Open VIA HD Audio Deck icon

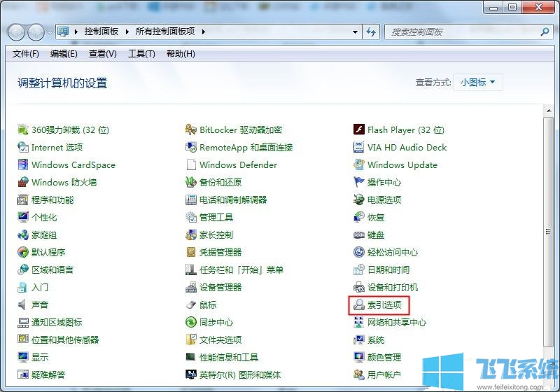359,147
